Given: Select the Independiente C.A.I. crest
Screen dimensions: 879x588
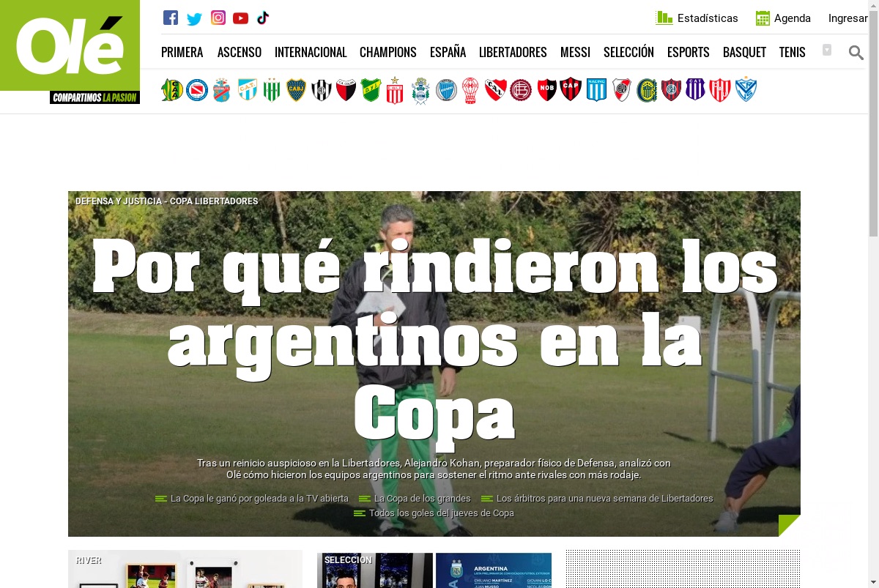Looking at the screenshot, I should pos(496,90).
